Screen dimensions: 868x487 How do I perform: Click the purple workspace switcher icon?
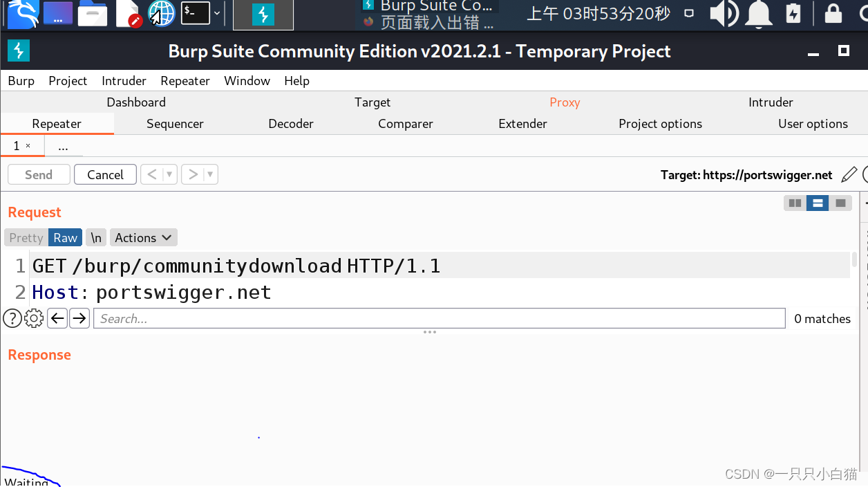58,13
